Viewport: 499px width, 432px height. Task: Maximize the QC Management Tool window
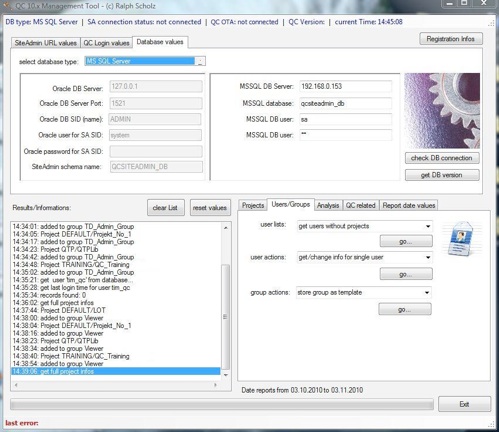click(x=464, y=3)
